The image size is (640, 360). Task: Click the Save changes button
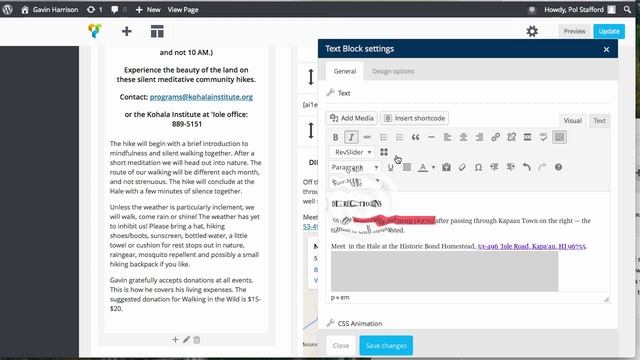point(386,346)
